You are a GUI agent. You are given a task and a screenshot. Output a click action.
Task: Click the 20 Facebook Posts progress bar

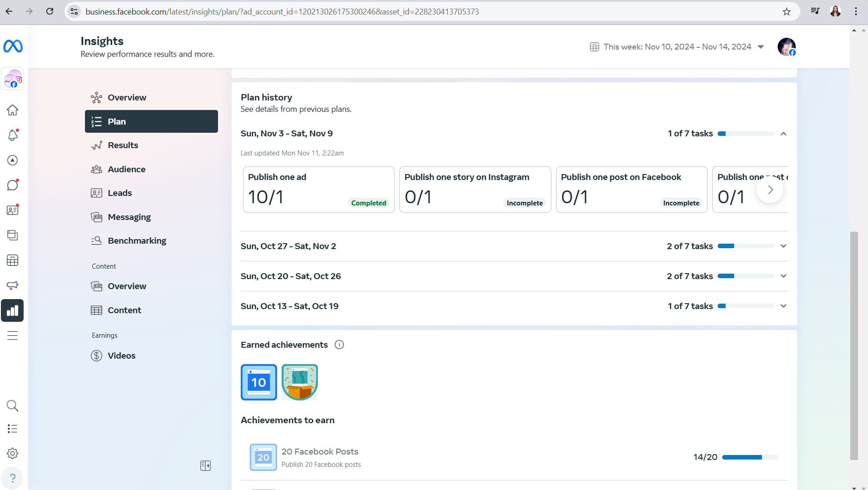tap(750, 457)
